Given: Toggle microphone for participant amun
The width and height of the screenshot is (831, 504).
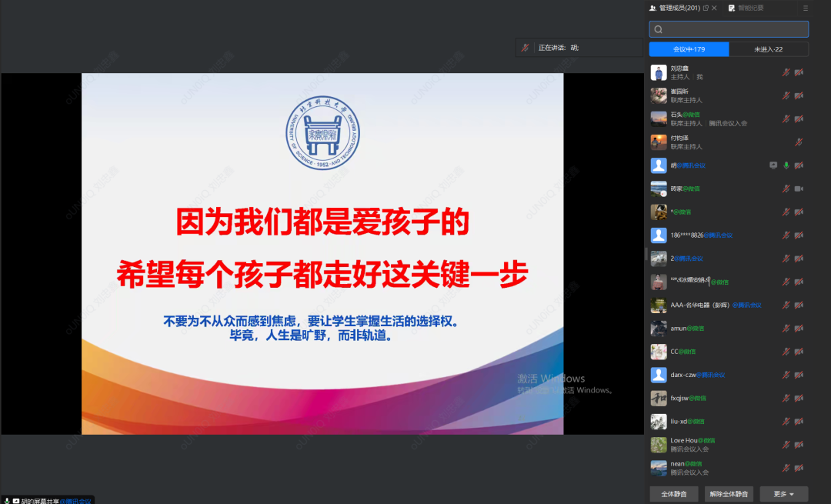Looking at the screenshot, I should (786, 329).
